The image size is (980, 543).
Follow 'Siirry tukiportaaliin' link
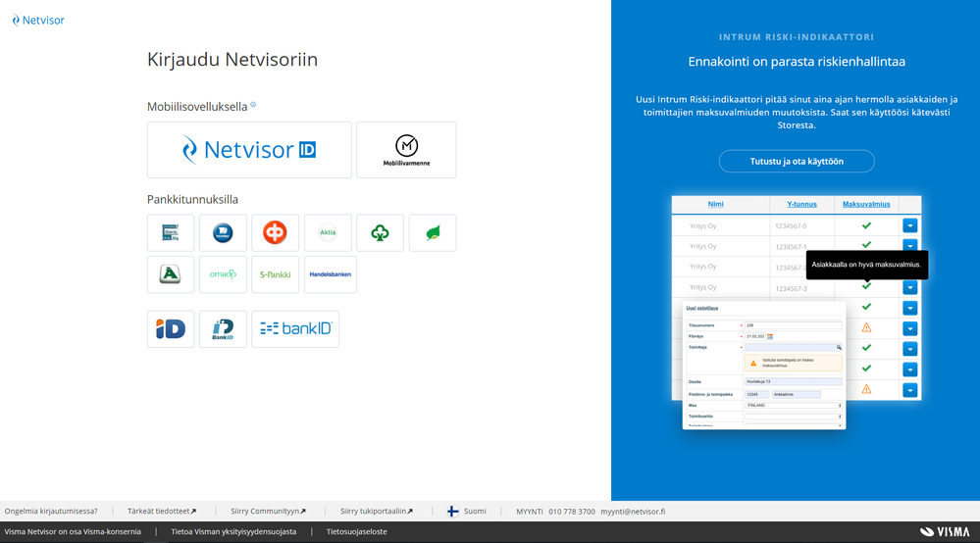(377, 512)
